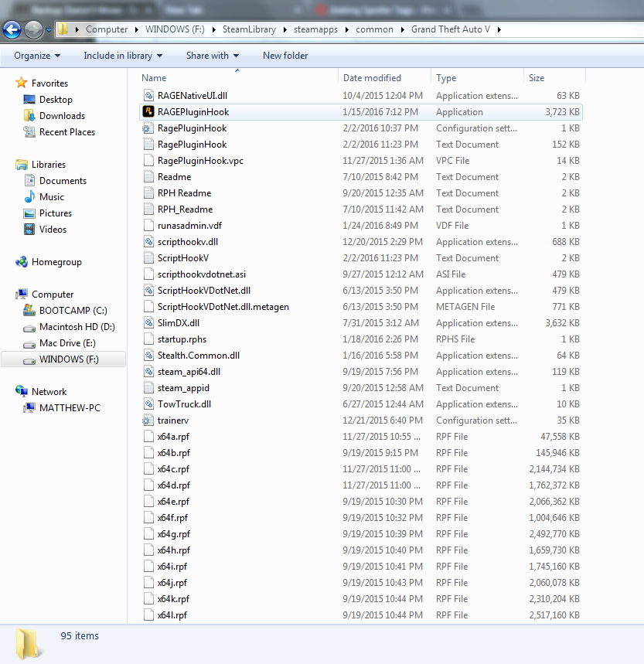Expand breadcrumb arrow after WINDOWS (F:)
644x664 pixels.
[213, 29]
